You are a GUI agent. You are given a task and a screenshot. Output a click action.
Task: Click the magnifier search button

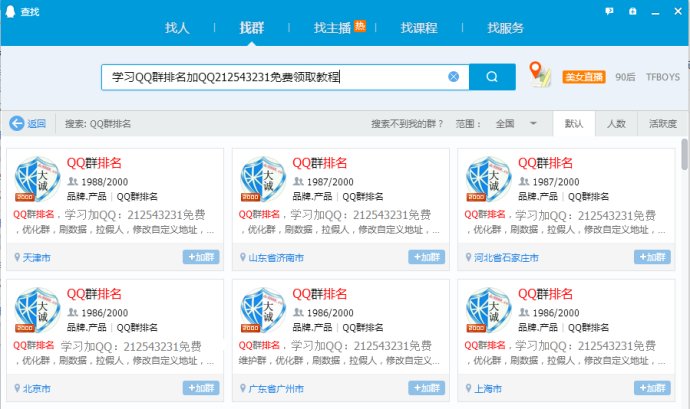pyautogui.click(x=491, y=77)
